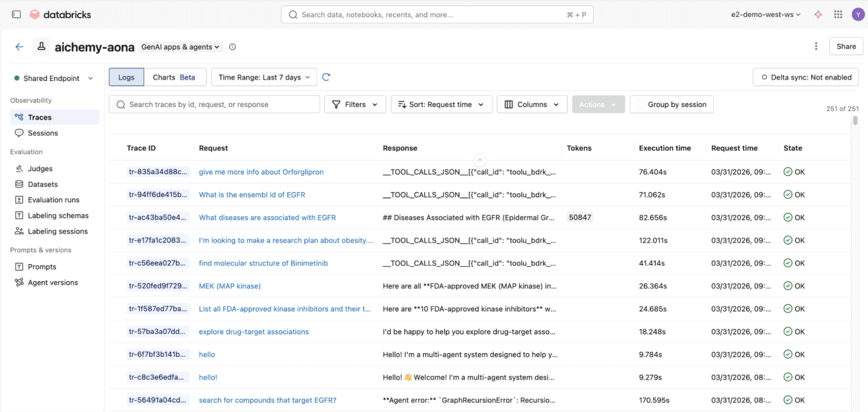Click the experiment flask icon
Viewport: 868px width, 412px height.
coord(42,46)
